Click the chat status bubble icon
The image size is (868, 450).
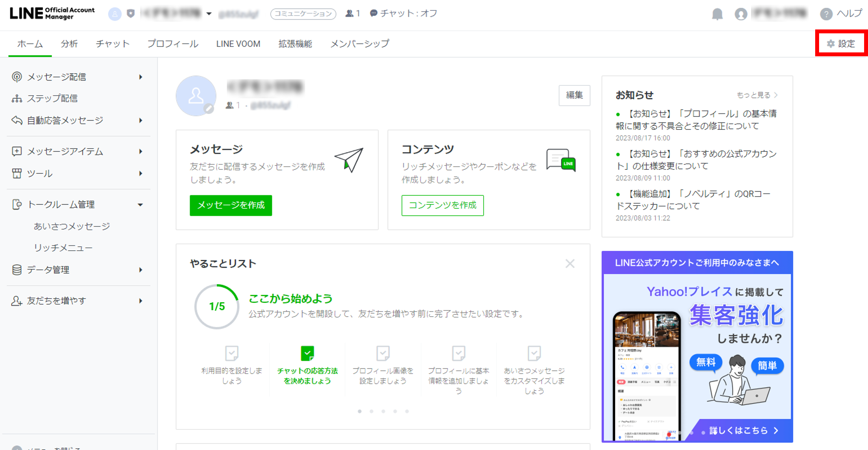pyautogui.click(x=374, y=13)
